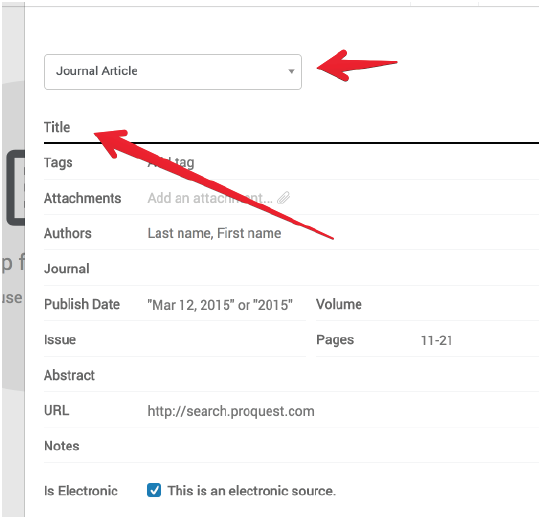The height and width of the screenshot is (517, 560).
Task: Click the Add tag field
Action: [343, 162]
